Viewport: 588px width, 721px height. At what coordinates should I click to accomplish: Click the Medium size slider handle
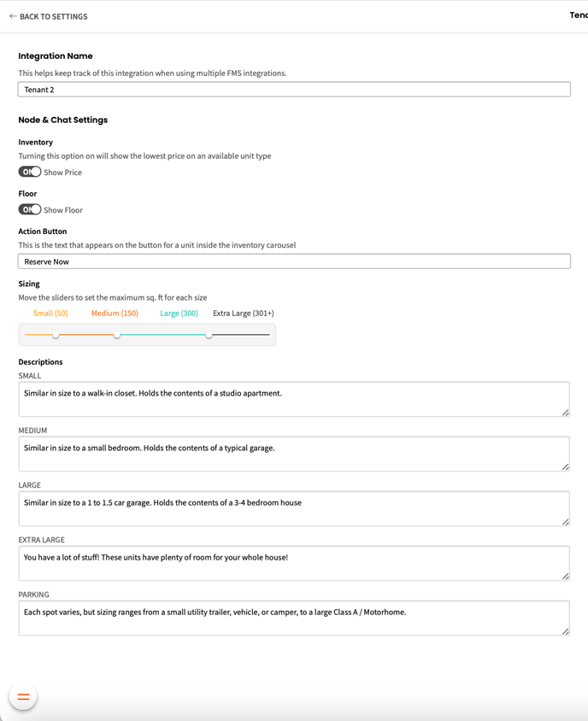tap(117, 335)
